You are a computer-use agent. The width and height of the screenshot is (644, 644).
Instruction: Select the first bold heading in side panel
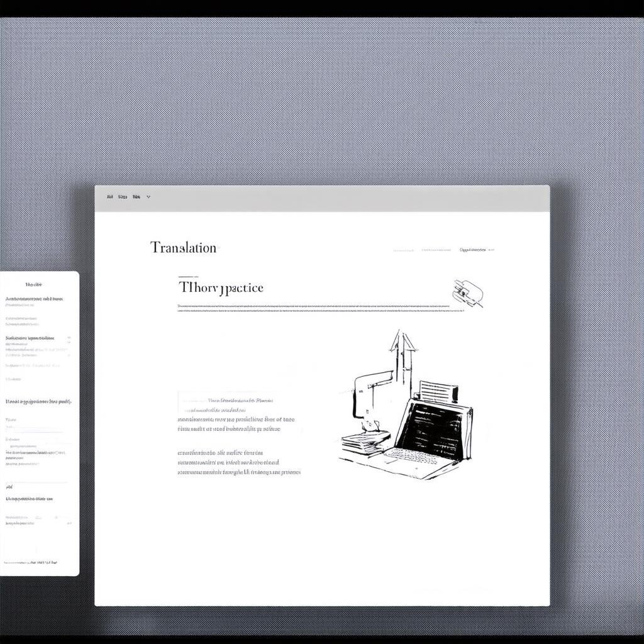(33, 299)
